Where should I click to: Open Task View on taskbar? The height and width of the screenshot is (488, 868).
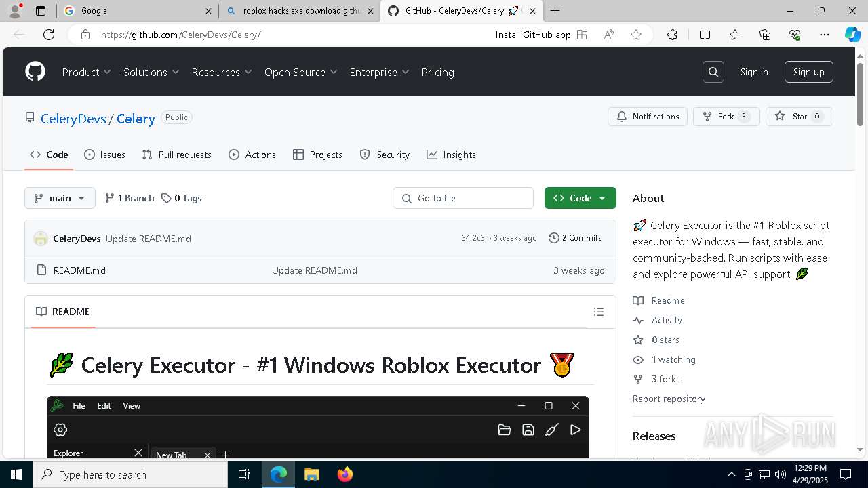244,474
